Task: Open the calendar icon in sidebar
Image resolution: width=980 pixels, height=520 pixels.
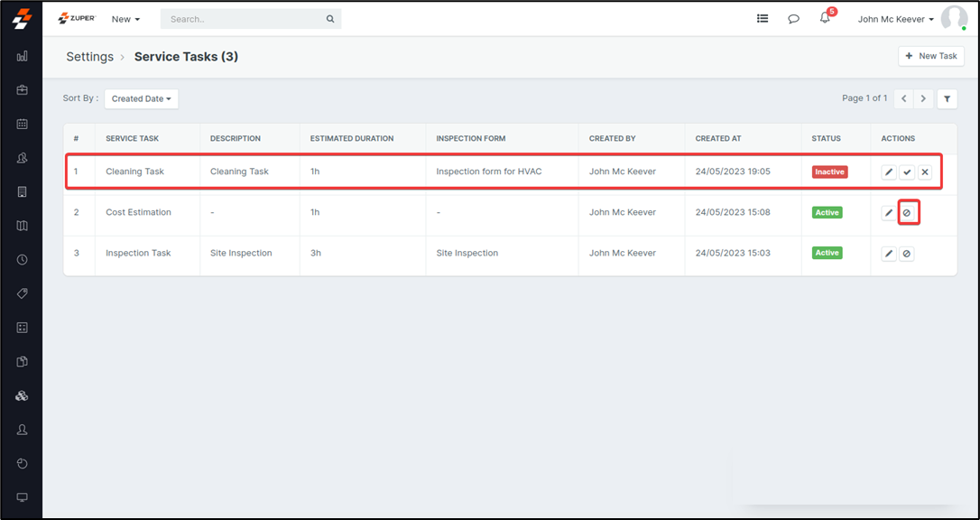Action: tap(22, 124)
